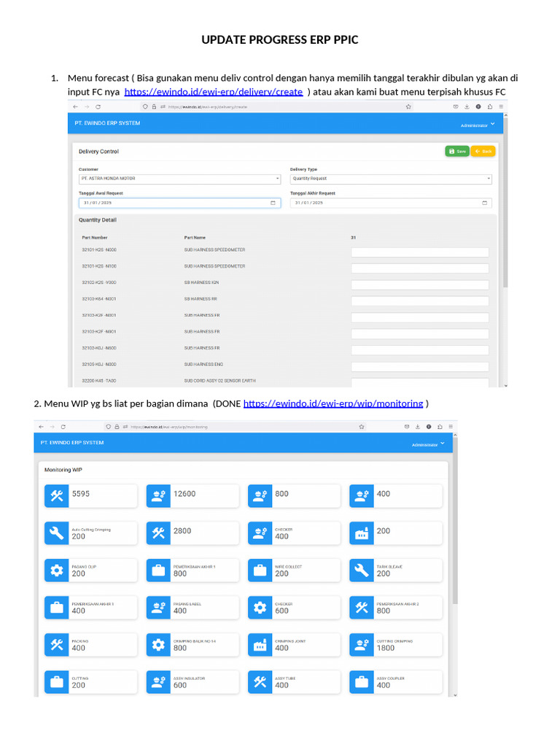Bookmark star in delivery/create browser address bar
Screen dimensions: 560x747
point(408,107)
